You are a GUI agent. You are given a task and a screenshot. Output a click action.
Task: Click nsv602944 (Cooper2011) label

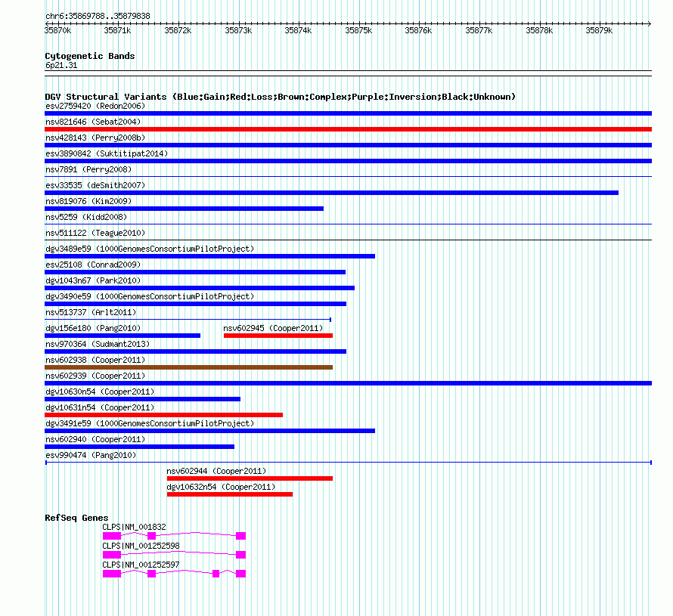(x=216, y=471)
